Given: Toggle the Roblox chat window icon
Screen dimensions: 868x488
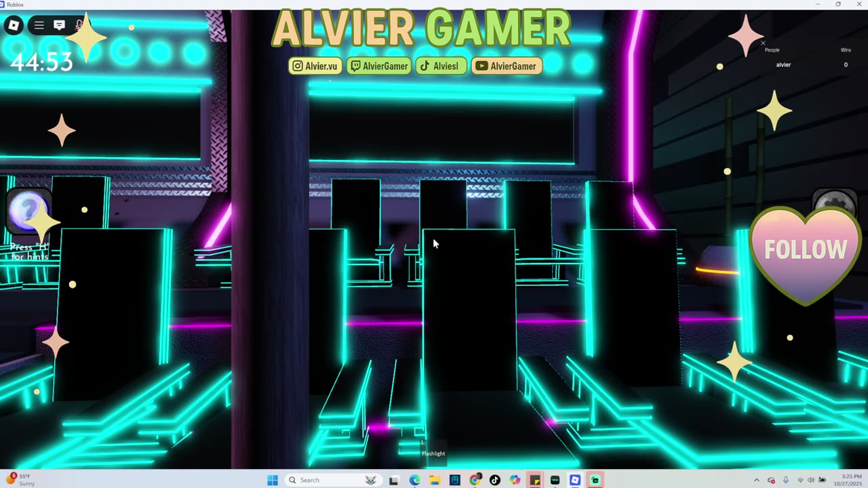Looking at the screenshot, I should [59, 26].
